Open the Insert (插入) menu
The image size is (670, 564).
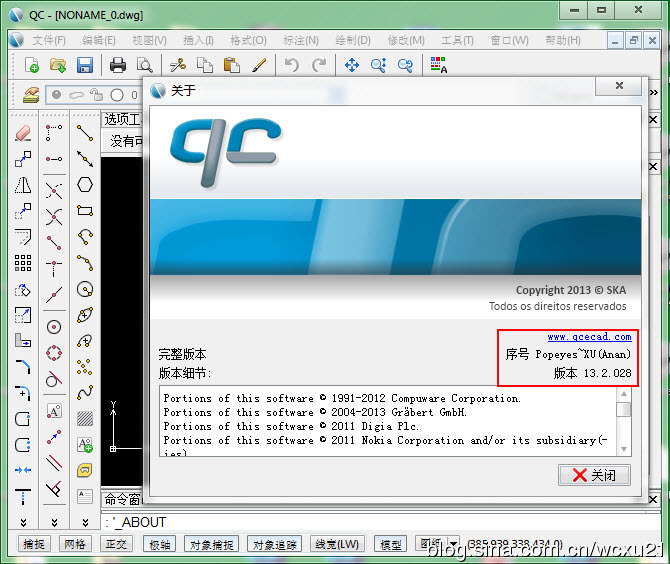click(x=198, y=41)
